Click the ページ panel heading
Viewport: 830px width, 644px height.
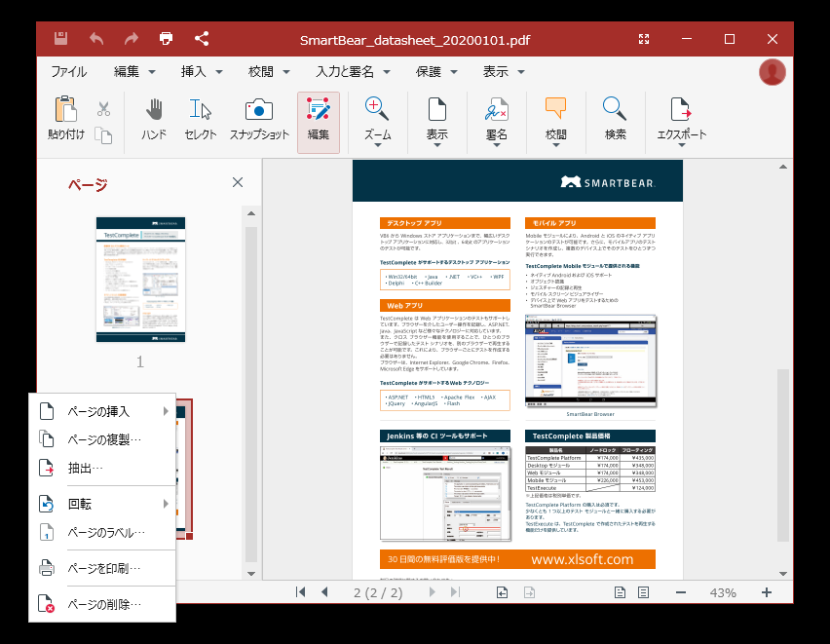(x=88, y=184)
